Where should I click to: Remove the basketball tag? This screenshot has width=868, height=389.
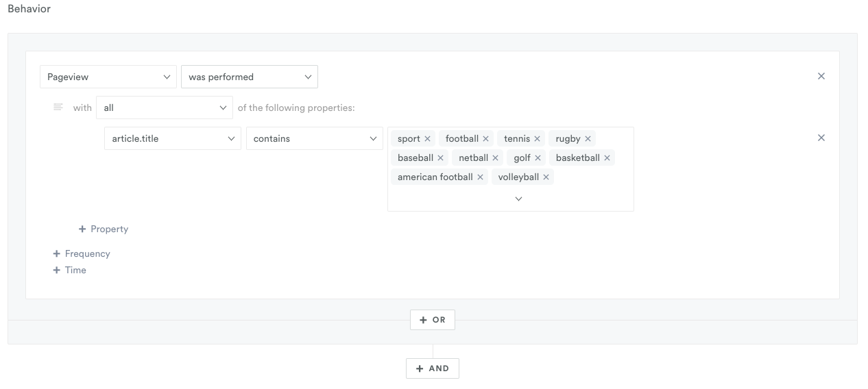(607, 158)
